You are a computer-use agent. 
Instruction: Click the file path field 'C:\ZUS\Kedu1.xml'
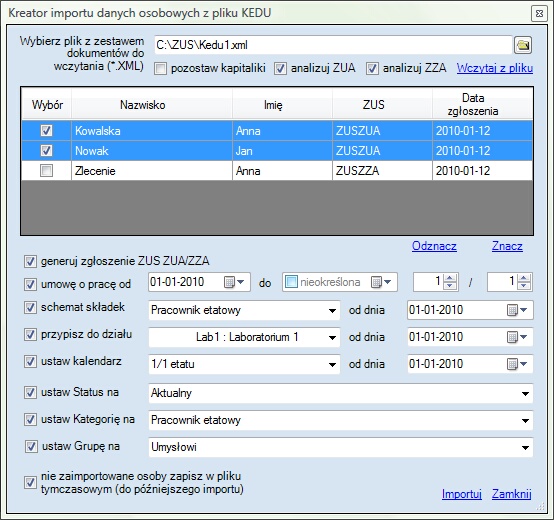click(x=333, y=45)
